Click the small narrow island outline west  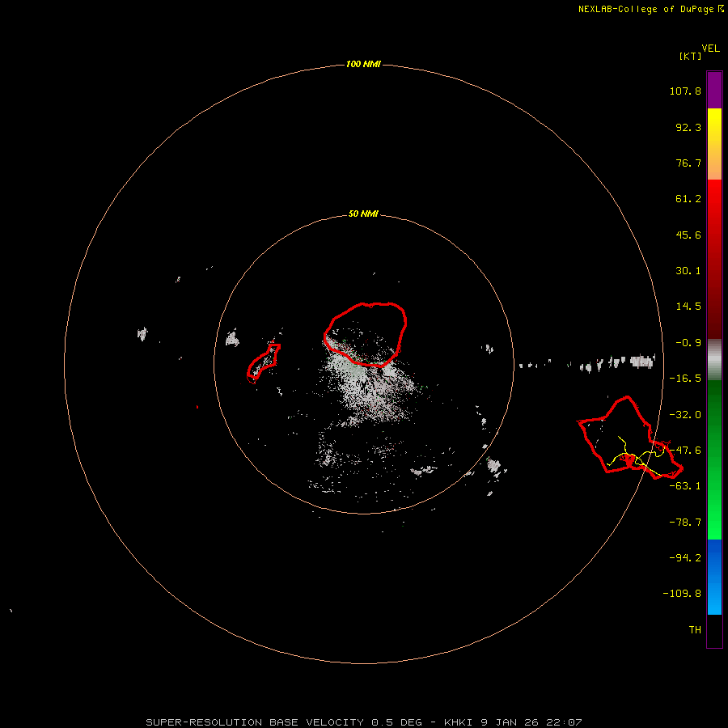click(x=263, y=363)
